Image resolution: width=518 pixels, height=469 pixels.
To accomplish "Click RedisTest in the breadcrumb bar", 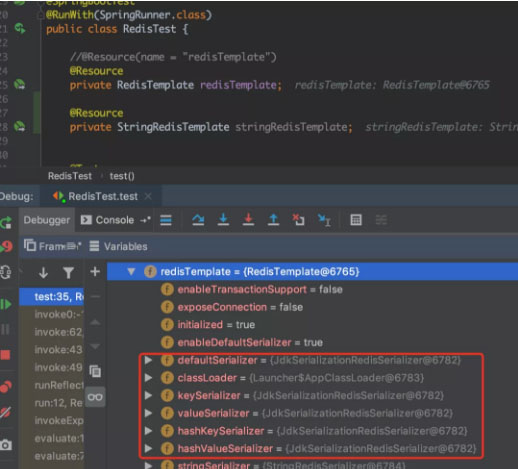I will coord(70,176).
